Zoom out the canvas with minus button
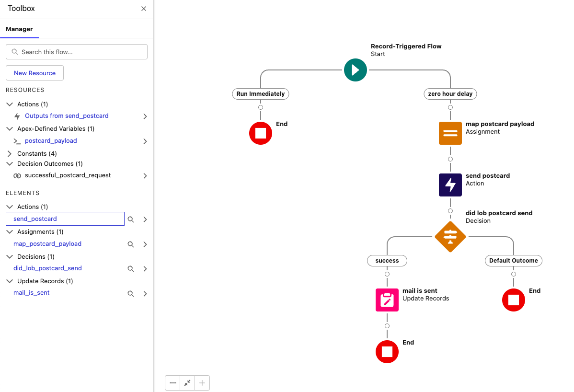The image size is (574, 392). tap(173, 383)
